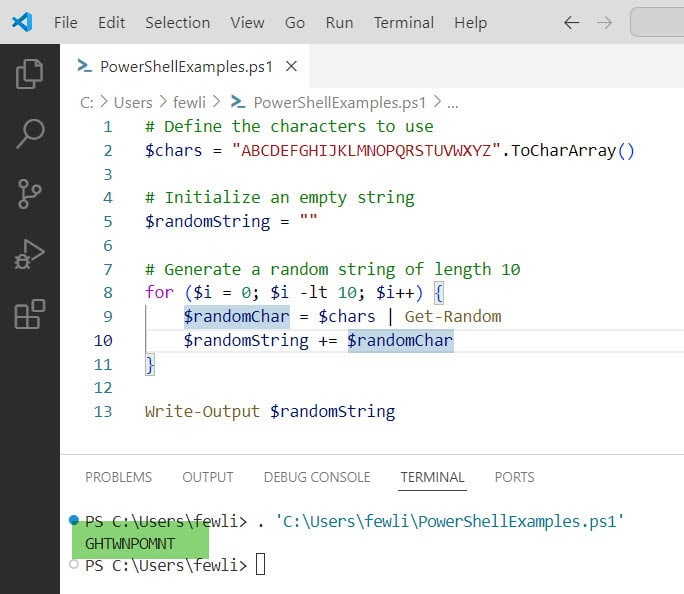Click the GHTWNPOMNT terminal output
The height and width of the screenshot is (594, 684).
pos(130,544)
